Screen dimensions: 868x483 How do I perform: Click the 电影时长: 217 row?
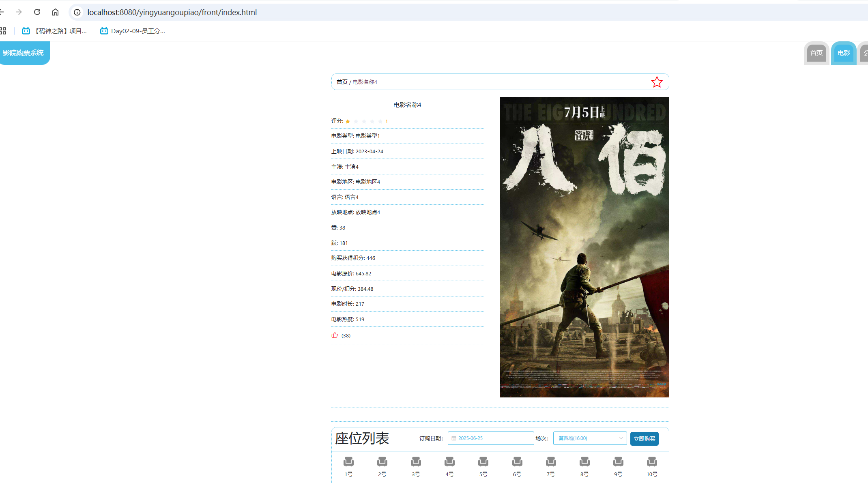(407, 304)
